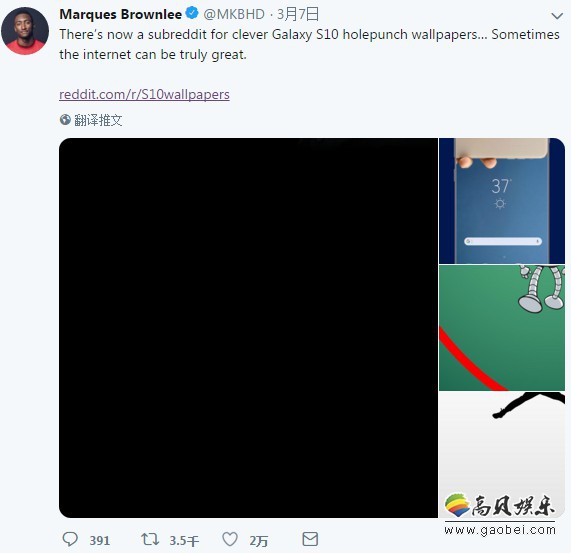Click the 391 reply count
Screen dimensions: 571x553
pos(100,540)
